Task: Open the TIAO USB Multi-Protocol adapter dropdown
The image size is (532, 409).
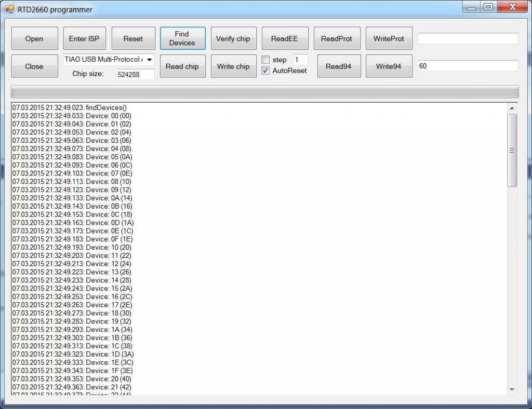Action: tap(150, 60)
